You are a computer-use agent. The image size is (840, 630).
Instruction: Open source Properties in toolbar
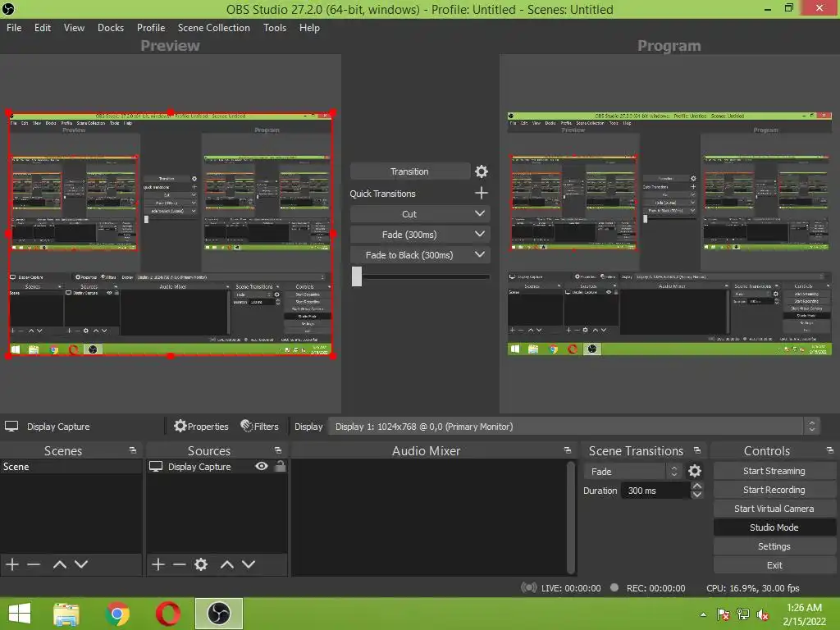coord(202,427)
